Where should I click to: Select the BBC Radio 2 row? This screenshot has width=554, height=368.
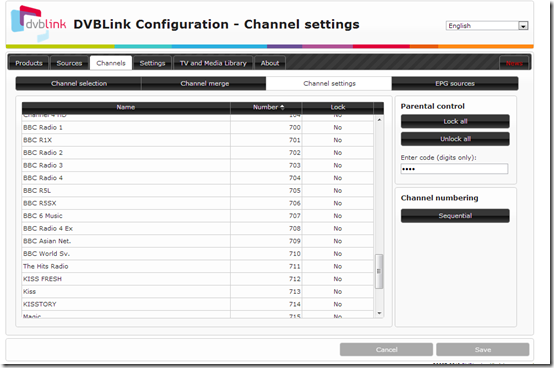click(x=198, y=153)
